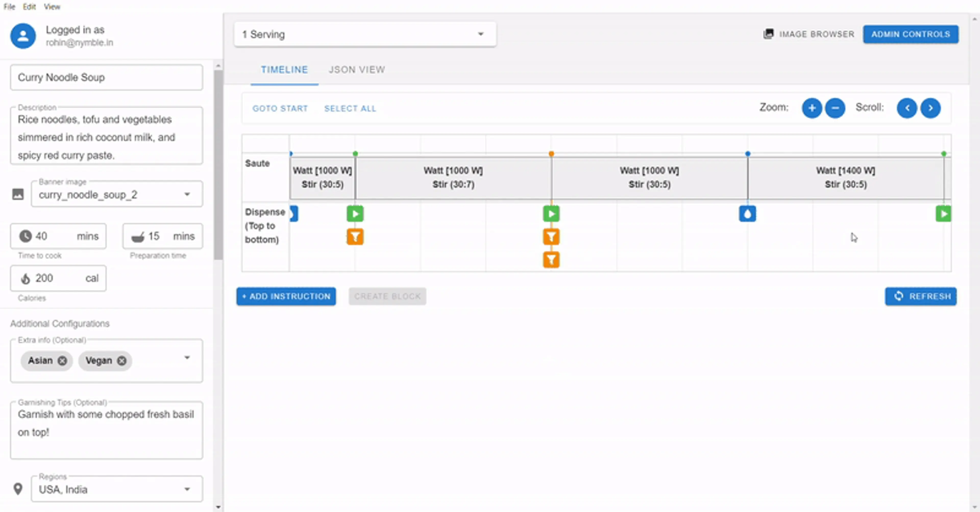Click the GOTO START link
Image resolution: width=980 pixels, height=512 pixels.
(x=280, y=108)
